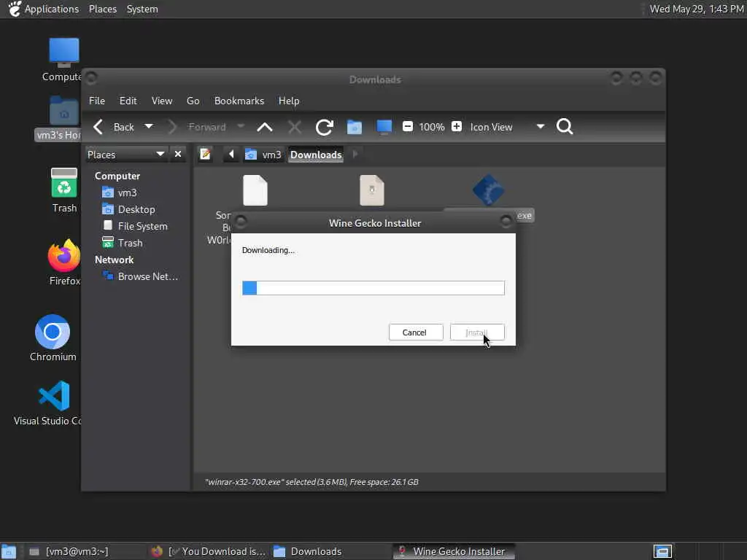Screen dimensions: 747x560
Task: Select the Visual Studio Code desktop icon
Action: click(54, 396)
